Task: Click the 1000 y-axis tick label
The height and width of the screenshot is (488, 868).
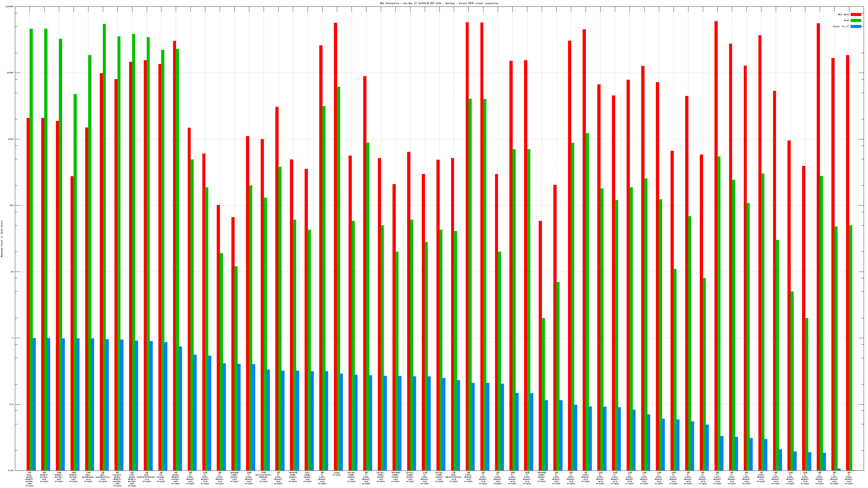Action: coord(11,139)
